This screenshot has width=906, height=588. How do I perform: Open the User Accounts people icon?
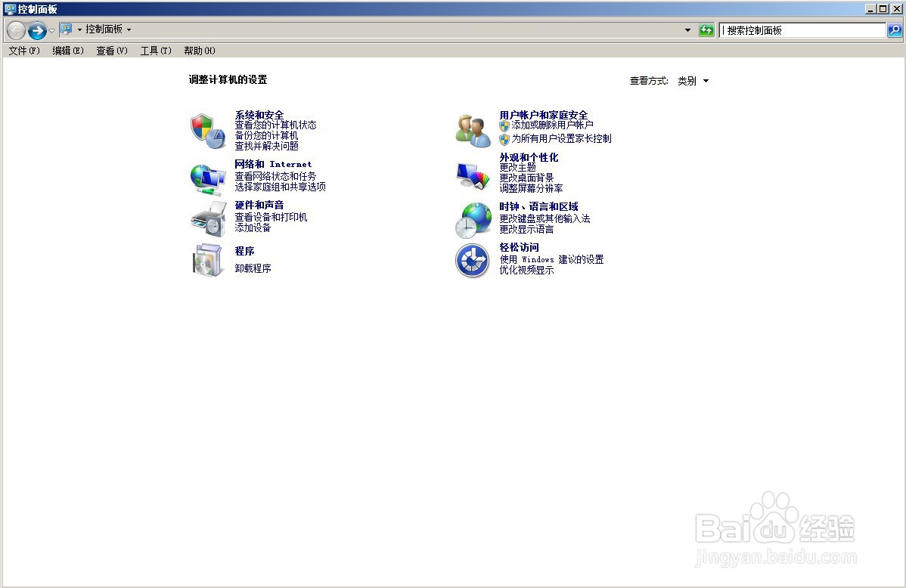pos(473,131)
